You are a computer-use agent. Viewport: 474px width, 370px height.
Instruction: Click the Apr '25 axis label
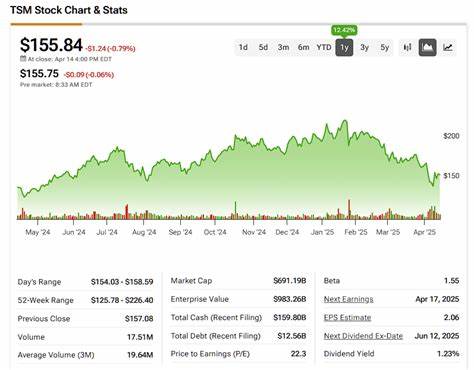(424, 232)
